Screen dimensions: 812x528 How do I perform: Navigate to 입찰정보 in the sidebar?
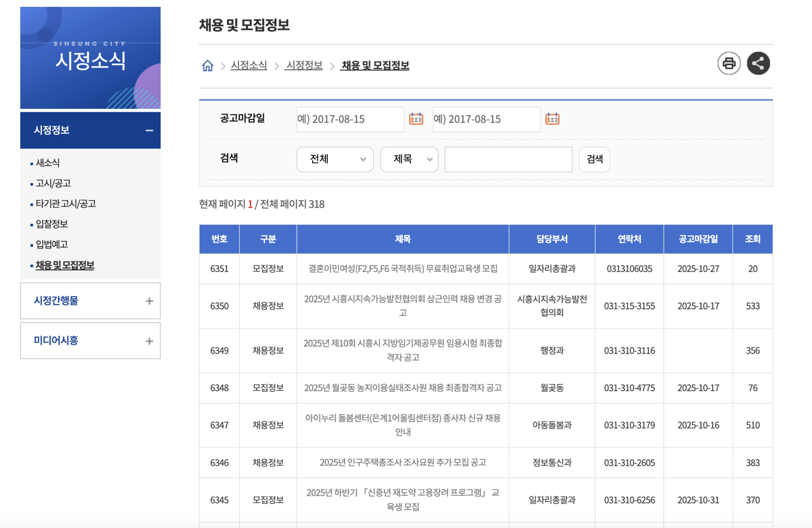point(53,223)
